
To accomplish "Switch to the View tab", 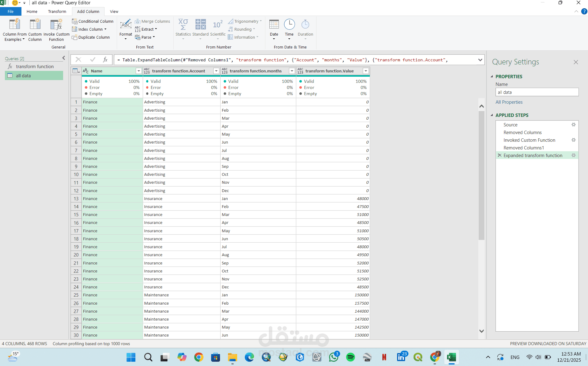I will (114, 11).
